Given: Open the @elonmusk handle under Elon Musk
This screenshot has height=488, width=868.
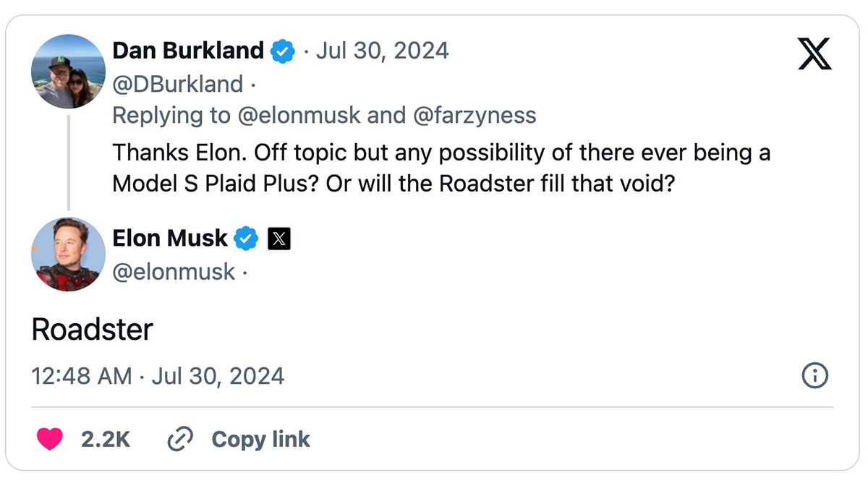Looking at the screenshot, I should 174,271.
